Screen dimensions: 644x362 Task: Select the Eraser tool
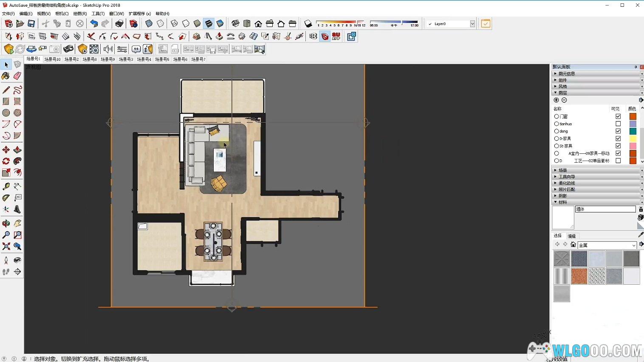click(x=17, y=76)
